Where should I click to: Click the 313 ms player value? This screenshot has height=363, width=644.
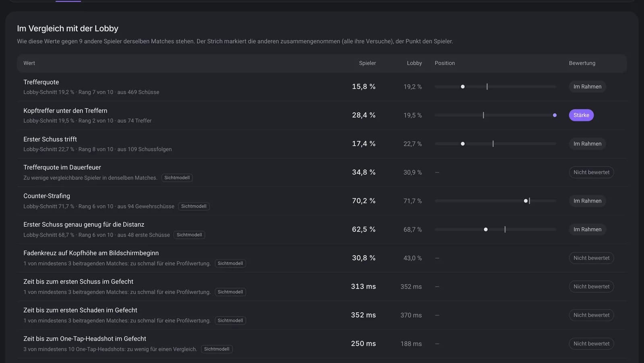pos(363,286)
